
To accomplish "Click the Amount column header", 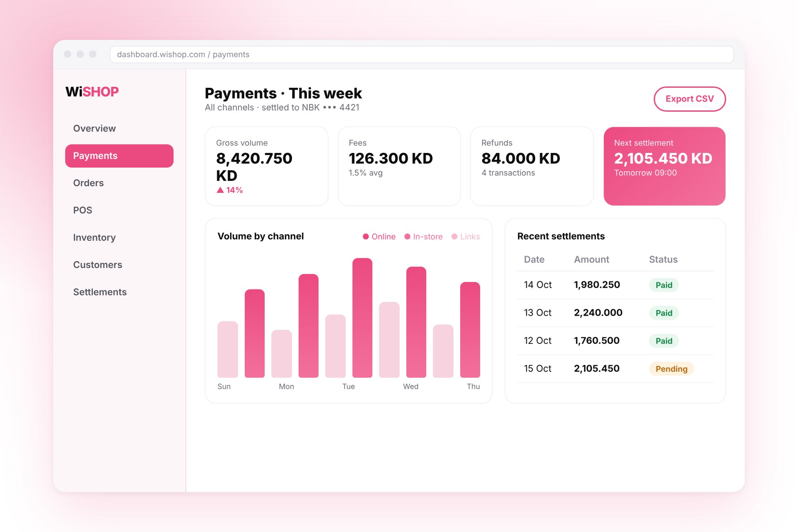I will tap(591, 260).
